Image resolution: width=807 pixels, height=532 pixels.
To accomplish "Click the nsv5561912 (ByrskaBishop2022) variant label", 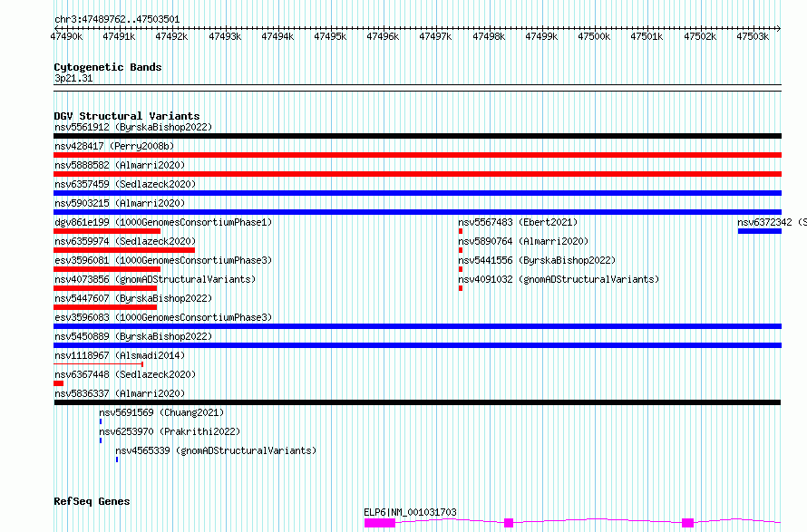I will tap(133, 127).
